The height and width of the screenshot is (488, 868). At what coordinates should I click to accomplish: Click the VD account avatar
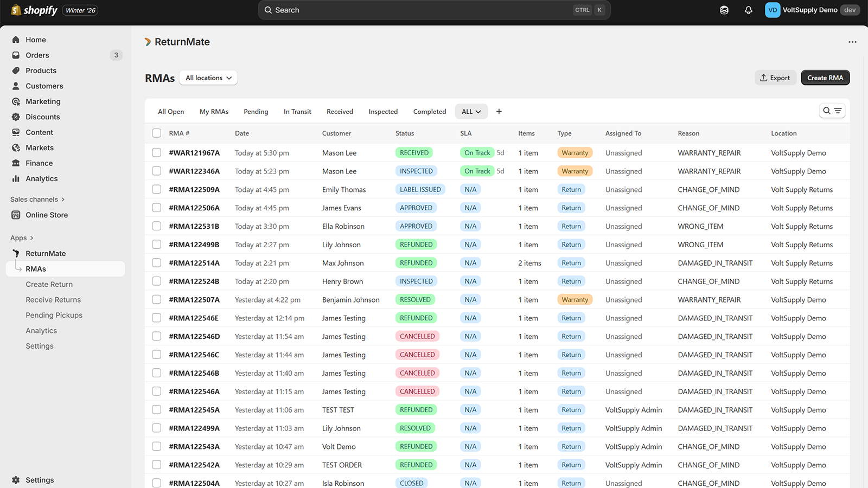pyautogui.click(x=773, y=10)
